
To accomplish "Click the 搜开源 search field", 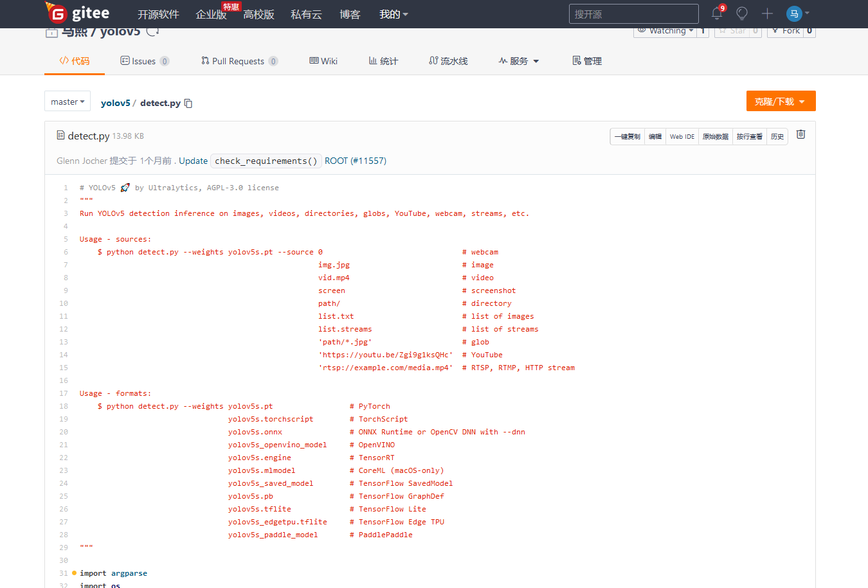I will [633, 14].
